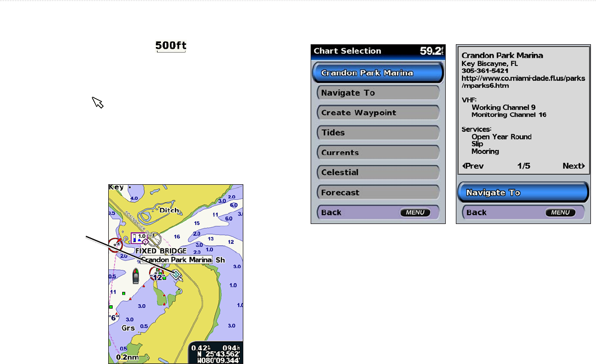Click the round bridge symbol above FIXED BRIDGE
Image resolution: width=596 pixels, height=364 pixels.
point(154,239)
